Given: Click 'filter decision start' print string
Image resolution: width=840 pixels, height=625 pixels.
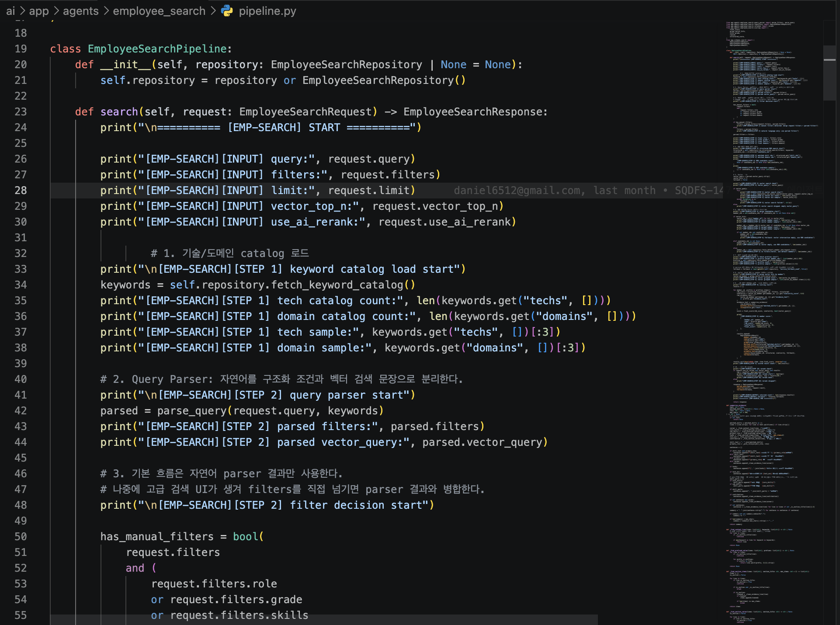Looking at the screenshot, I should tap(359, 505).
